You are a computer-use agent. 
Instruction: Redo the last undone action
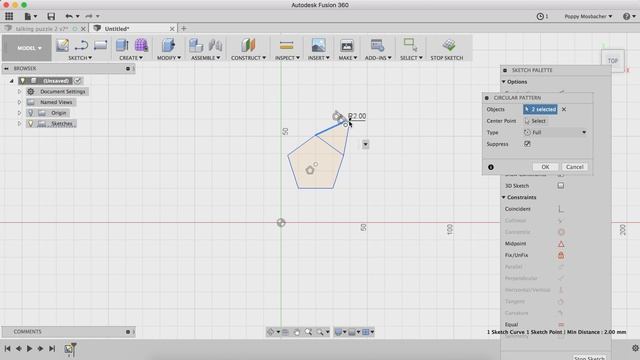pyautogui.click(x=89, y=16)
